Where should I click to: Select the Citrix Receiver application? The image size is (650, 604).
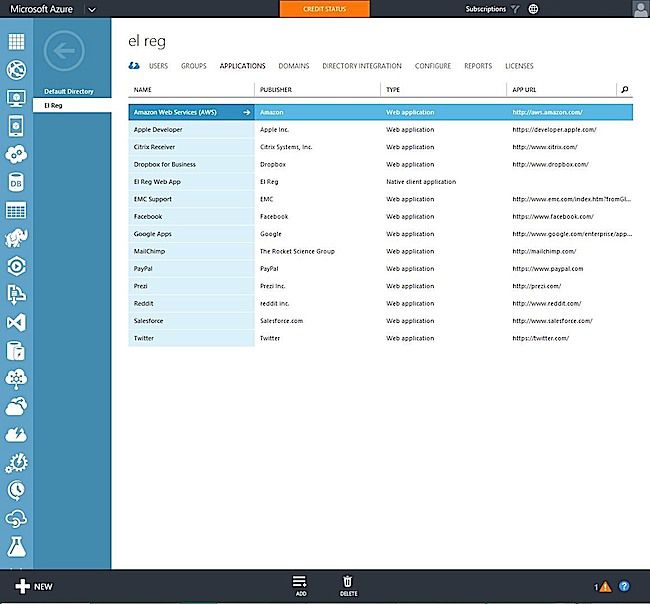(154, 147)
